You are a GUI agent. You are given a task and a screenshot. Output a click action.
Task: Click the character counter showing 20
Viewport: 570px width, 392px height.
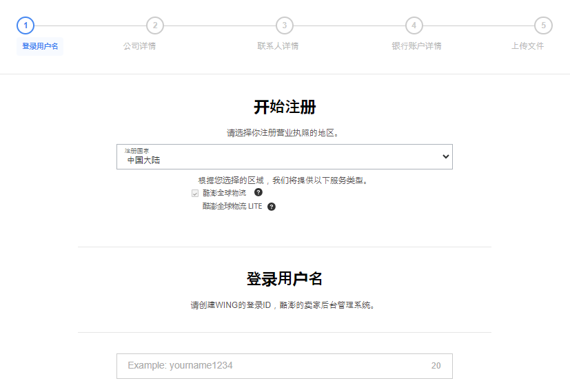pyautogui.click(x=436, y=366)
